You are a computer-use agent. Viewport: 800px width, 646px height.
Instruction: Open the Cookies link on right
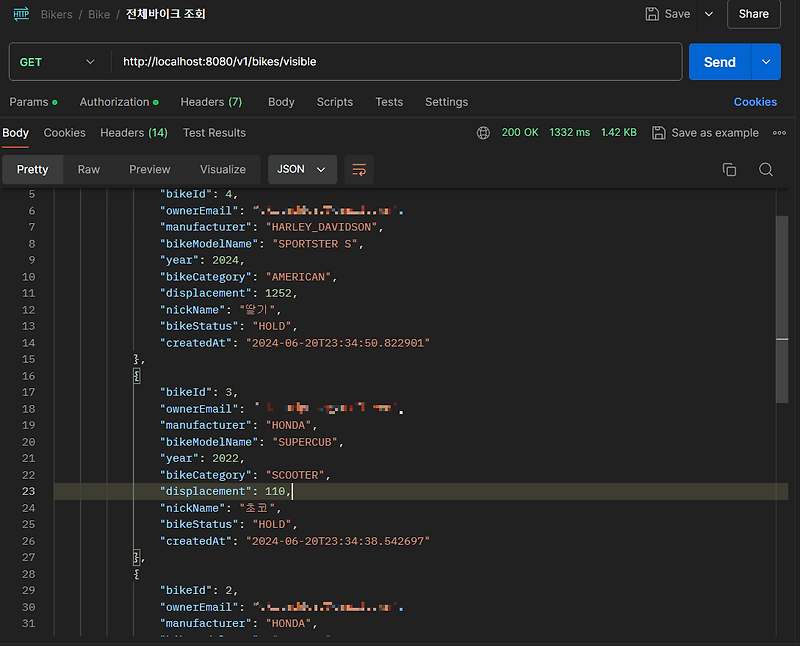pos(755,102)
